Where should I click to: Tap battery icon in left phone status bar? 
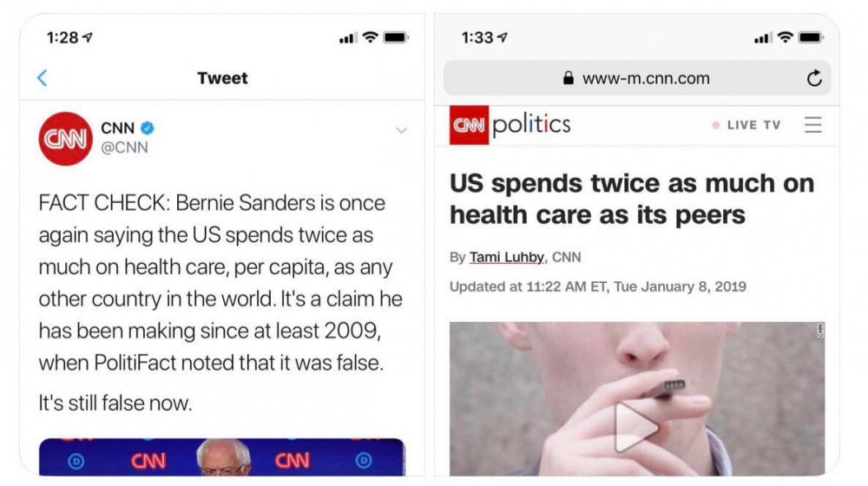click(x=396, y=37)
